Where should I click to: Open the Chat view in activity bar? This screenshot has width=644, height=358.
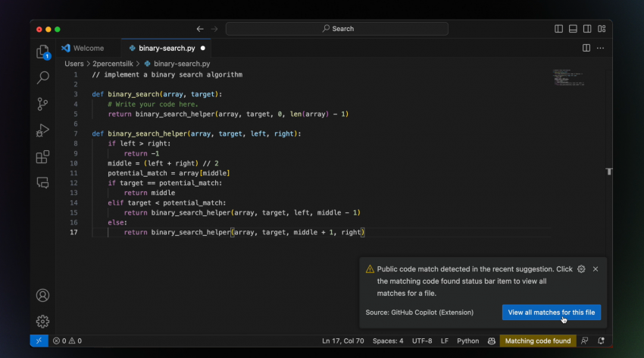(43, 183)
